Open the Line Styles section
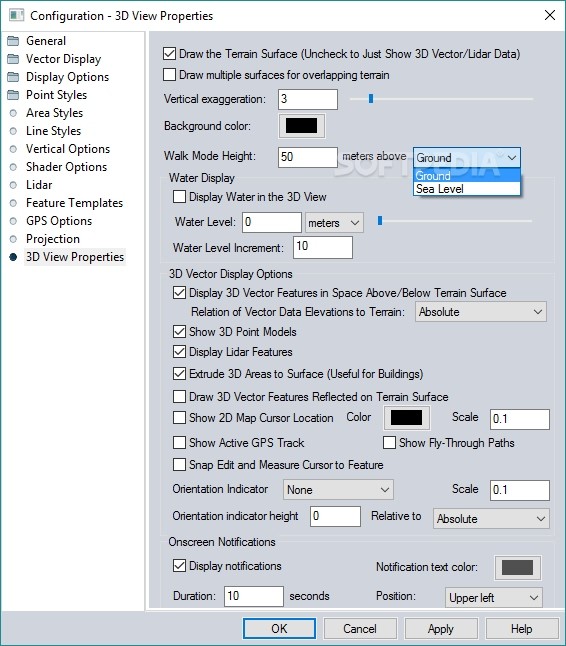This screenshot has height=646, width=566. point(54,131)
